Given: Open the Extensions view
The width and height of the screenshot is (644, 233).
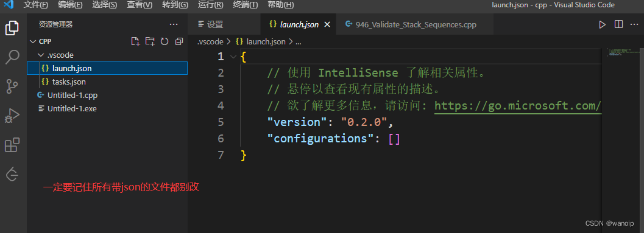Looking at the screenshot, I should (12, 145).
